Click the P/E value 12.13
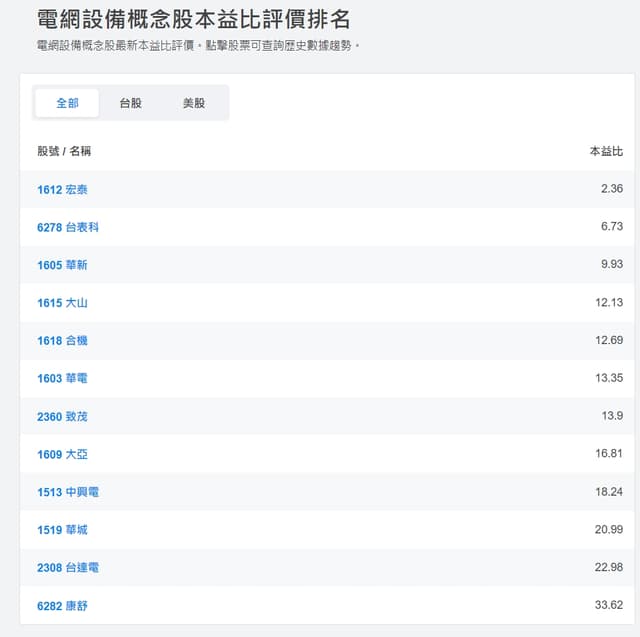 609,302
